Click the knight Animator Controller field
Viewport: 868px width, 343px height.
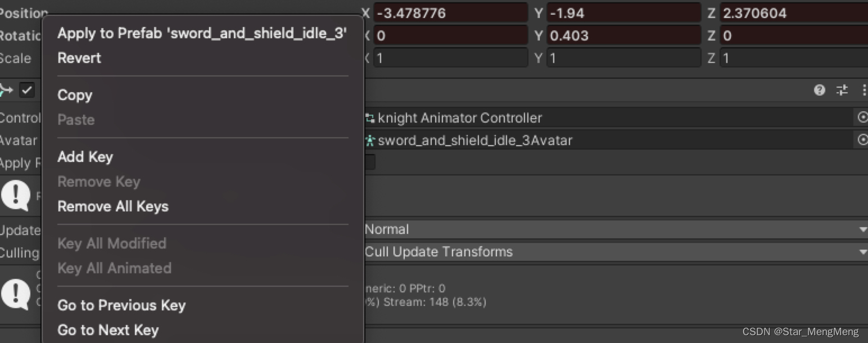pos(607,118)
